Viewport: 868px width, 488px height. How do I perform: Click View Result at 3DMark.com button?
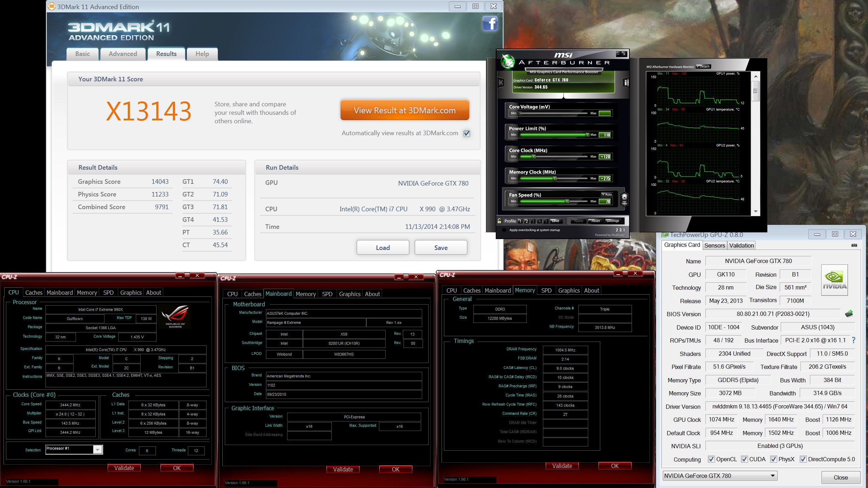pos(405,110)
